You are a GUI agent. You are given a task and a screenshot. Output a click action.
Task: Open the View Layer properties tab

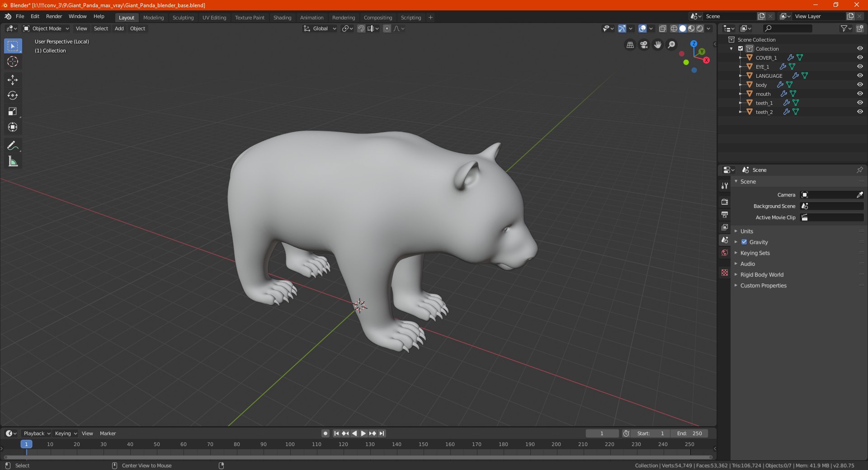point(725,227)
